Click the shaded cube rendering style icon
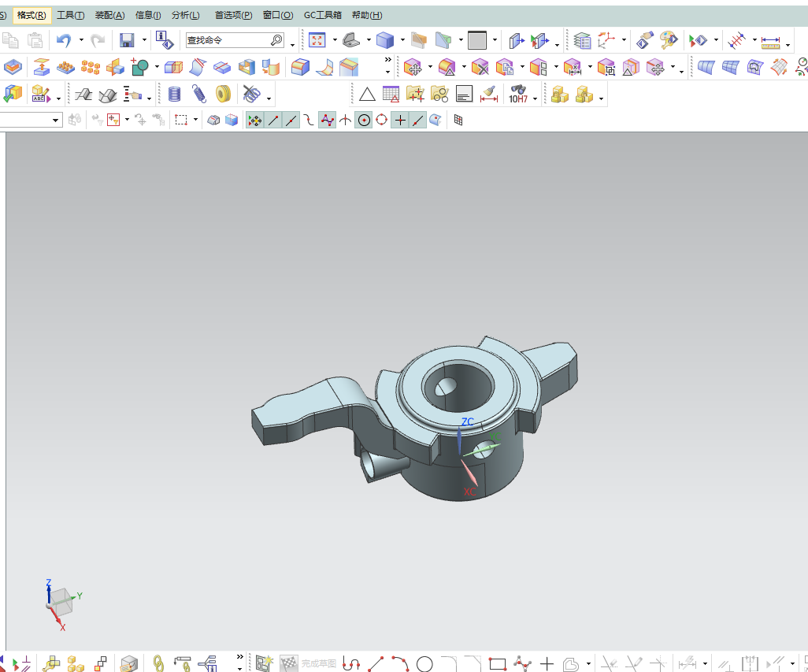This screenshot has width=808, height=672. (x=385, y=40)
